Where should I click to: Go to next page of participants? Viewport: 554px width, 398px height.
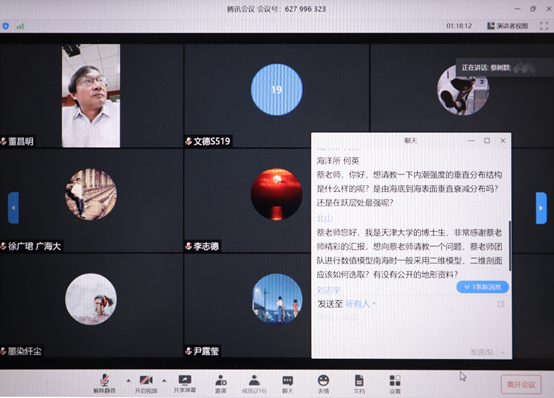point(541,208)
